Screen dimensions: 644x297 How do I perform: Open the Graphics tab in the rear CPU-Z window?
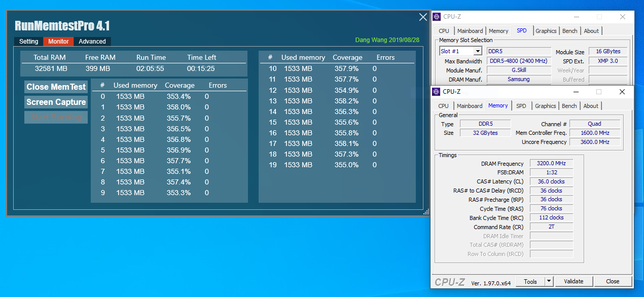coord(546,31)
